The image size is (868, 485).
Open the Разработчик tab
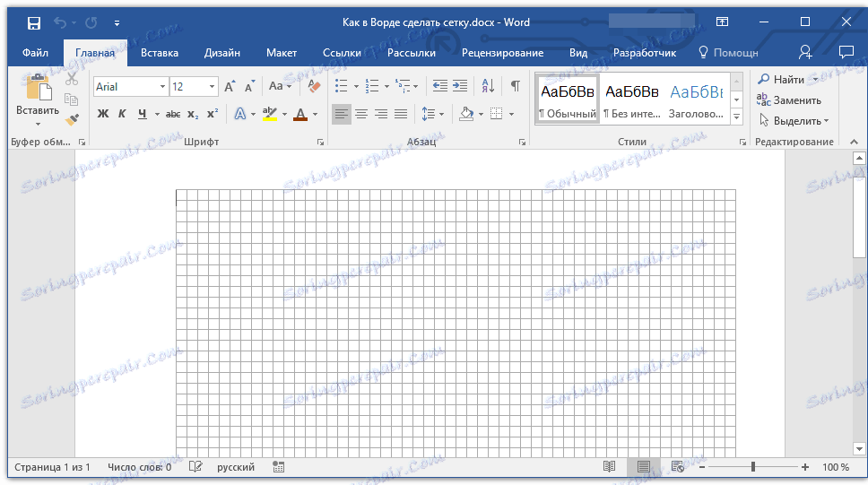click(x=645, y=53)
